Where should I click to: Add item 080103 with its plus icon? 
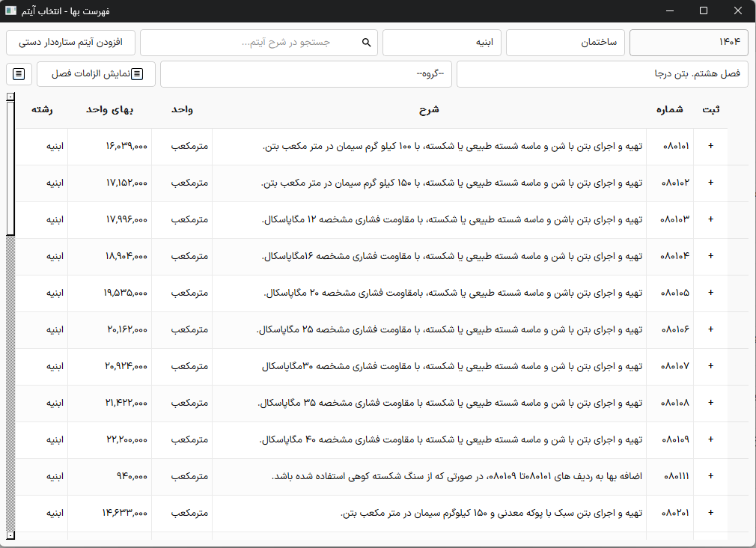710,220
